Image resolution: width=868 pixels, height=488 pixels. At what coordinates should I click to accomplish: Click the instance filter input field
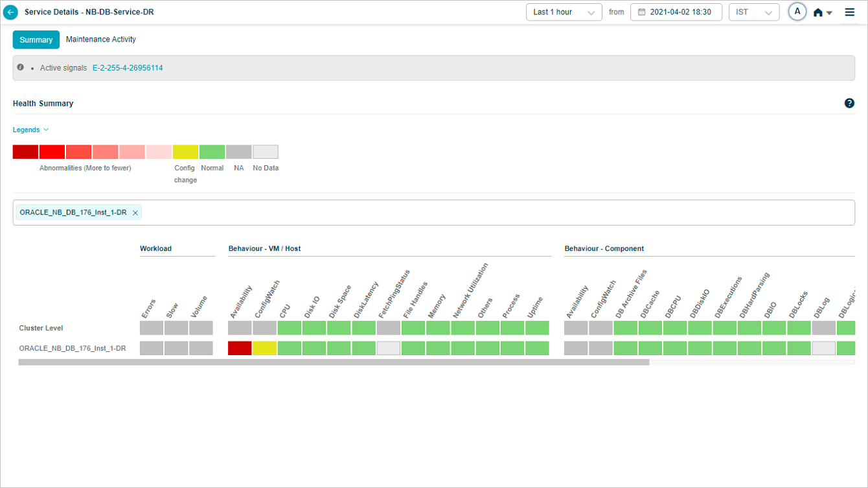[x=492, y=213]
